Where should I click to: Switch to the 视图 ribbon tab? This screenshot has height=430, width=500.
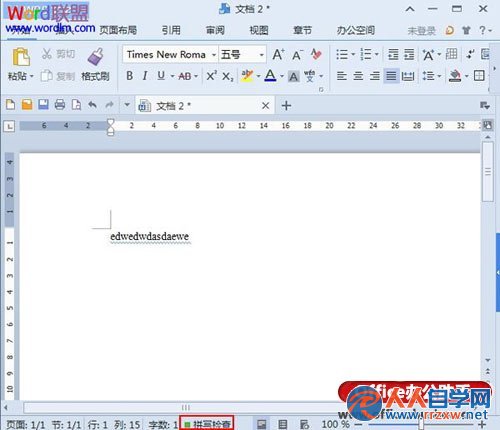tap(259, 31)
